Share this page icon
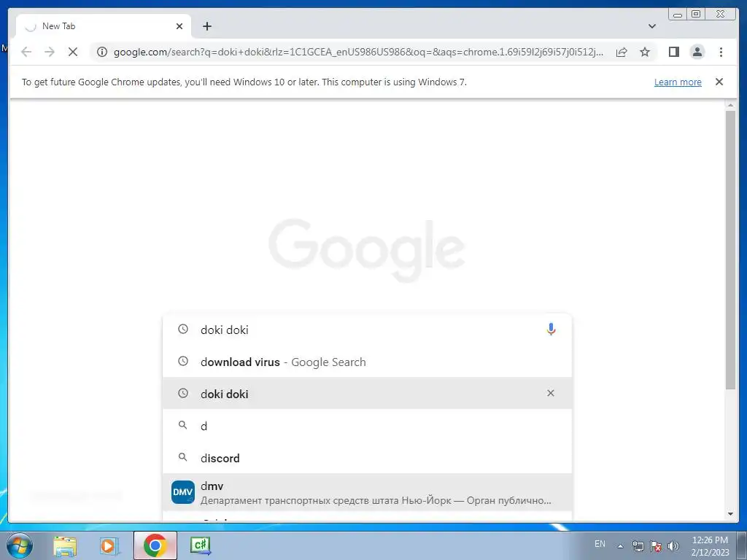The height and width of the screenshot is (560, 747). pyautogui.click(x=622, y=52)
